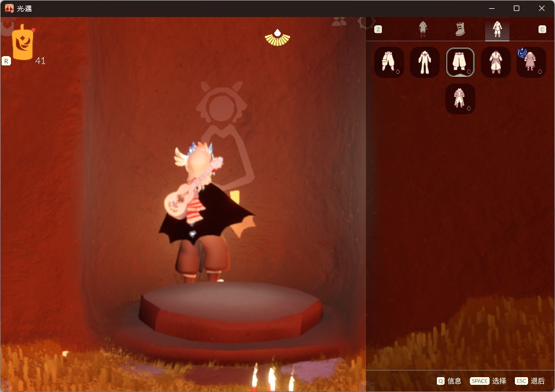Choose the white flared jumpsuit outfit
Image resolution: width=555 pixels, height=392 pixels.
(x=424, y=62)
